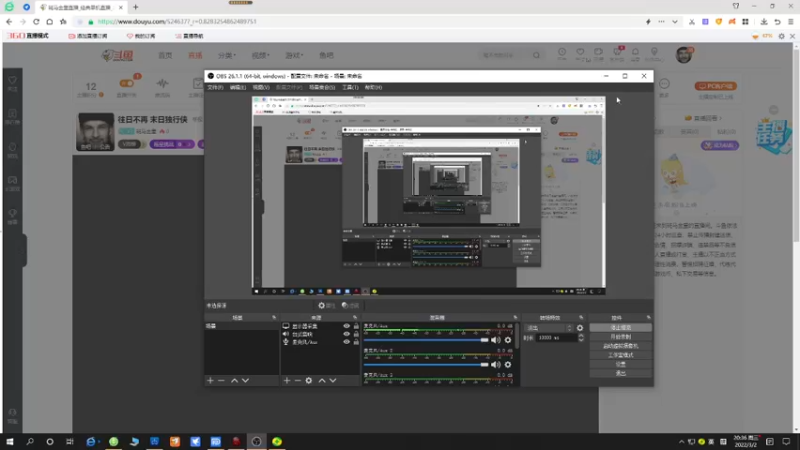This screenshot has width=800, height=450.
Task: Click the Douyu search magnifier icon
Action: click(536, 55)
